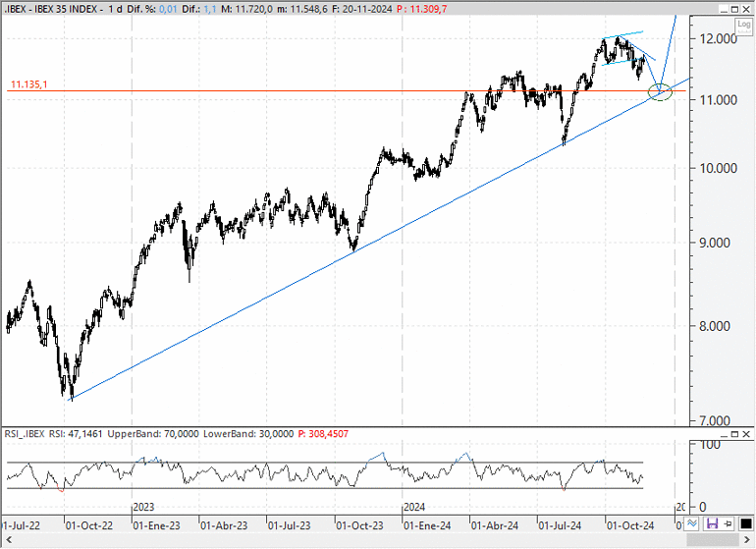Image resolution: width=756 pixels, height=549 pixels.
Task: Click the save (floppy disk) icon
Action: pos(712,523)
